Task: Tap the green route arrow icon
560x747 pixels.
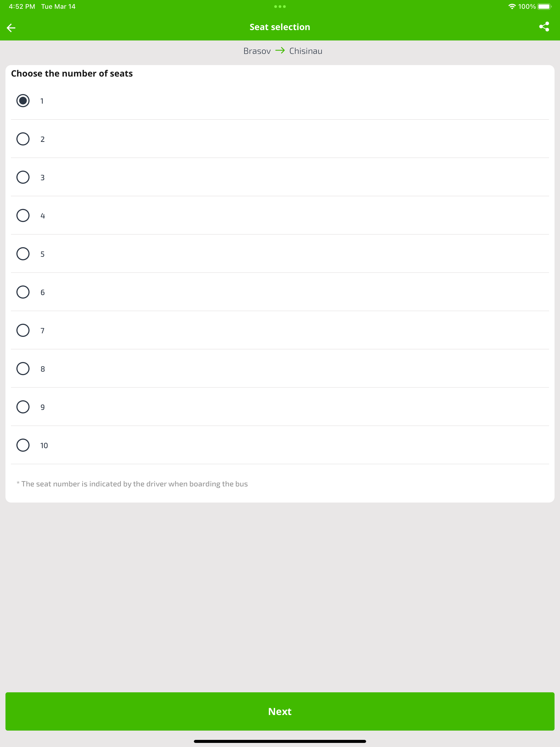Action: point(280,51)
